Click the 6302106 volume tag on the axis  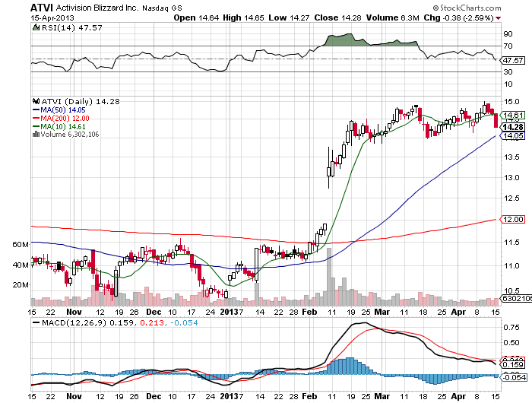point(516,298)
